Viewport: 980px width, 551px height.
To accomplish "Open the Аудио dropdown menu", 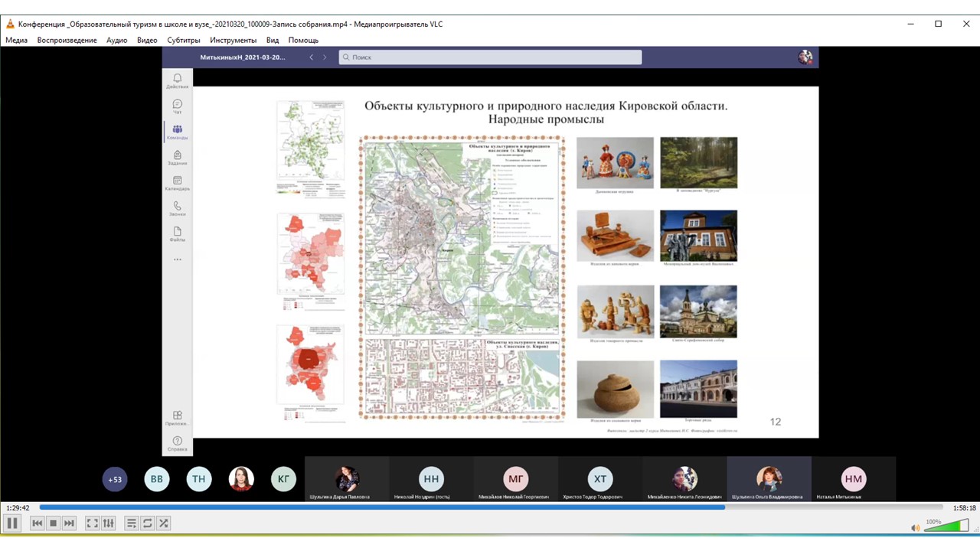I will [x=116, y=40].
